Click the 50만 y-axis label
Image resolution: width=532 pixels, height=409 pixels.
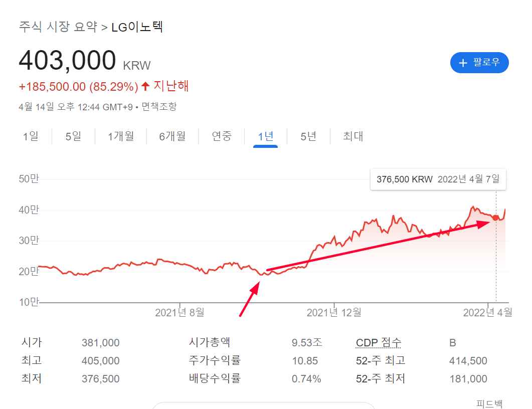(x=29, y=179)
